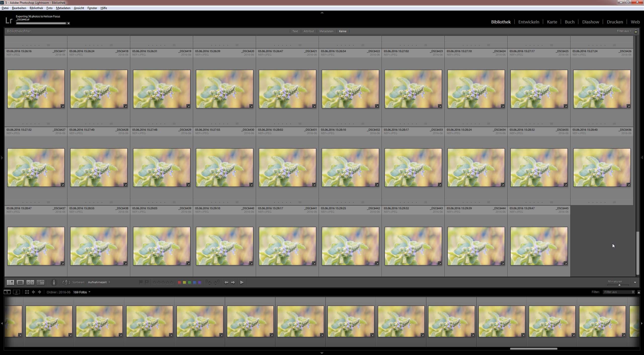The image size is (644, 355).
Task: Switch to the Karte module
Action: coord(552,22)
